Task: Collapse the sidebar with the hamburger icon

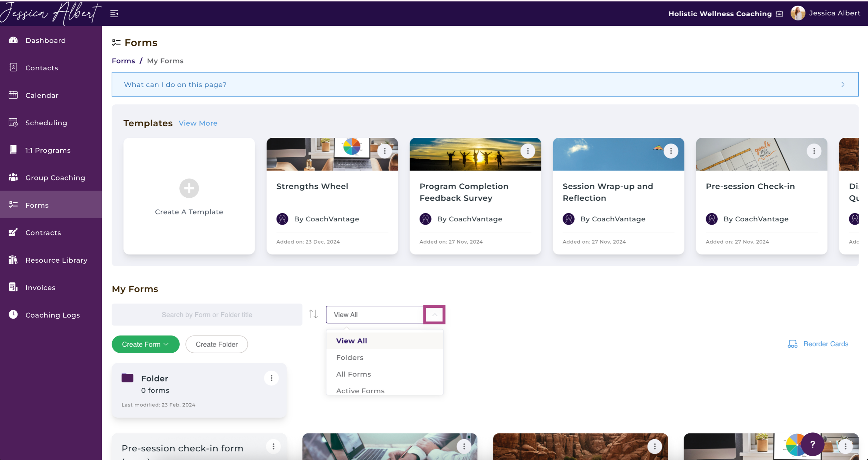Action: (x=114, y=14)
